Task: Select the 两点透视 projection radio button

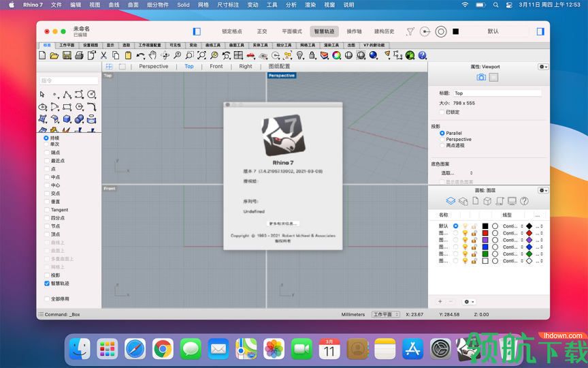Action: point(442,145)
